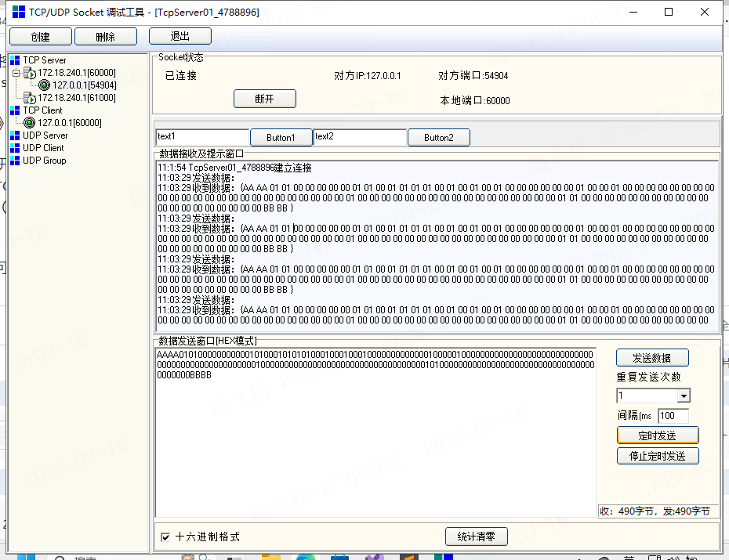Expand the repeat count combo box arrow

[684, 396]
